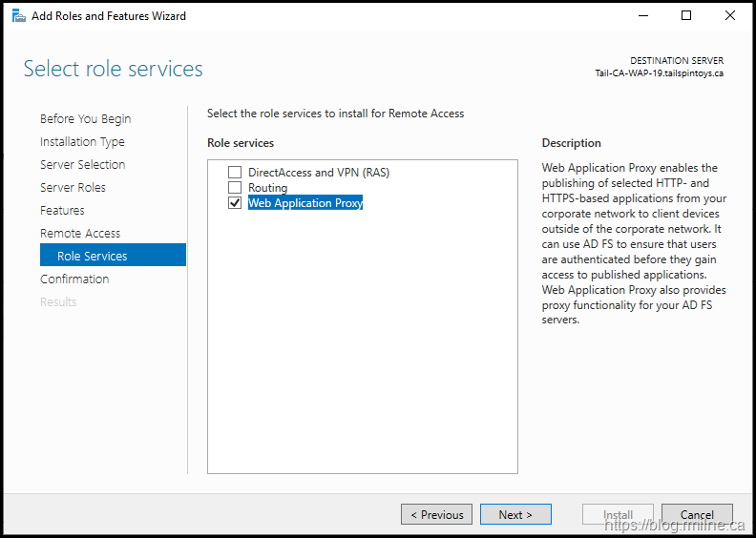Click the wizard icon in title bar
The width and height of the screenshot is (756, 538).
(x=17, y=16)
